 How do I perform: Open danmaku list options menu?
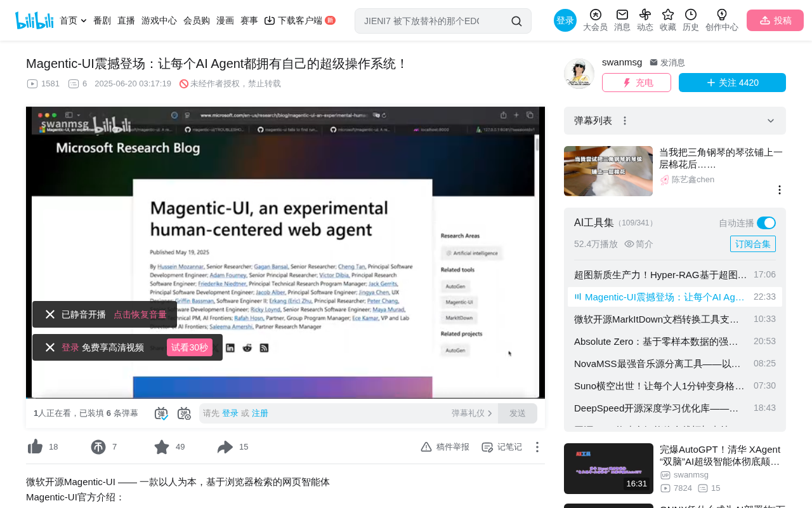pos(625,121)
